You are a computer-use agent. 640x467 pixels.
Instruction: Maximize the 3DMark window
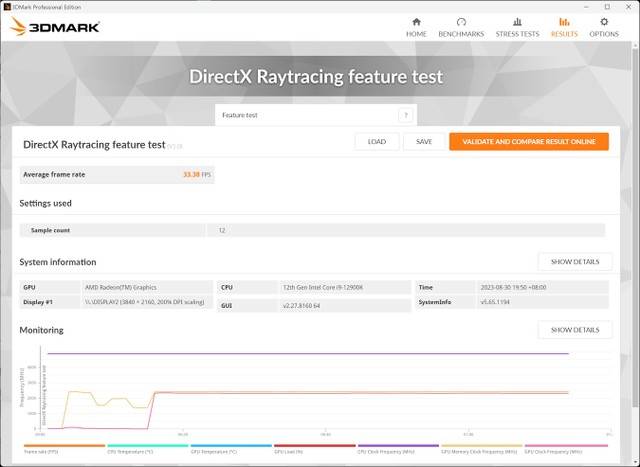coord(607,7)
